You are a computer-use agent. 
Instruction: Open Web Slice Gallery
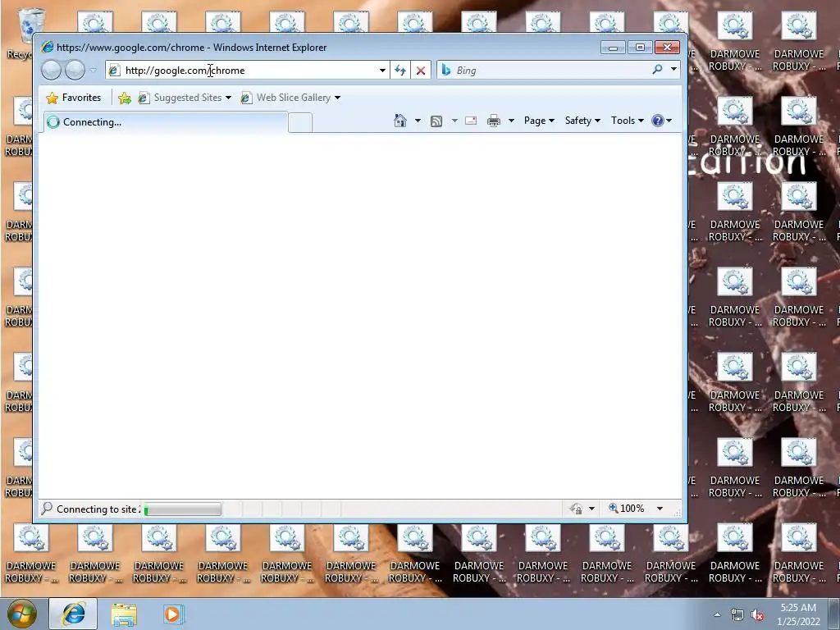291,98
